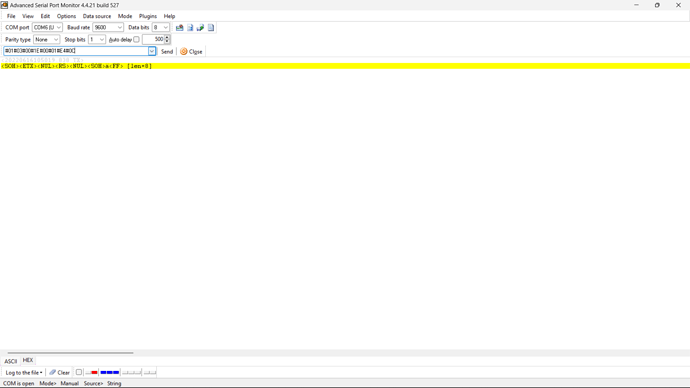Switch to the HEX tab

[x=28, y=360]
